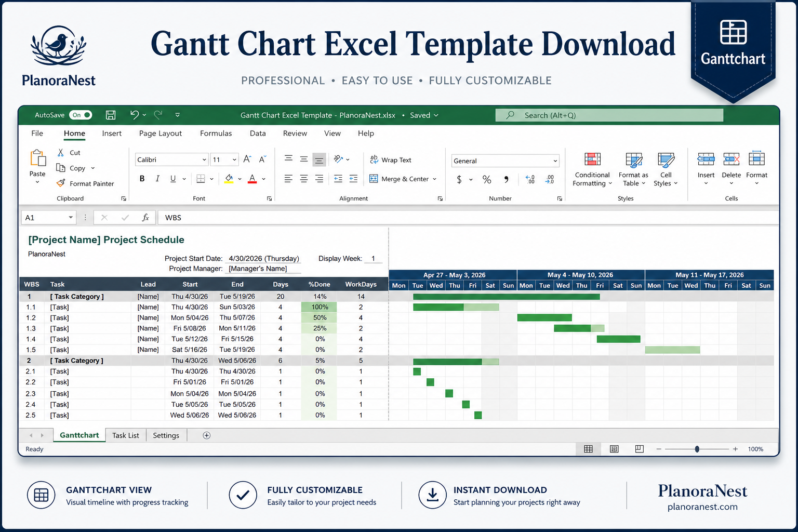Open the Settings sheet tab
798x532 pixels.
[x=166, y=435]
